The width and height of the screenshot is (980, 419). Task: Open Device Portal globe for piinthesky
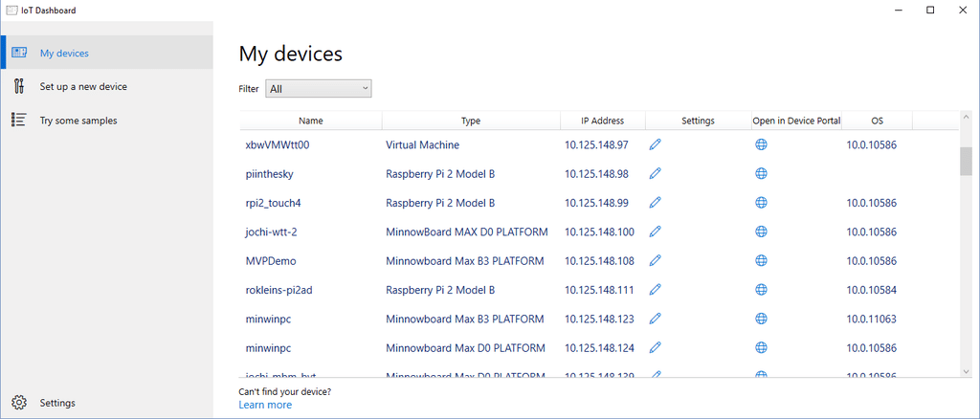[x=761, y=173]
